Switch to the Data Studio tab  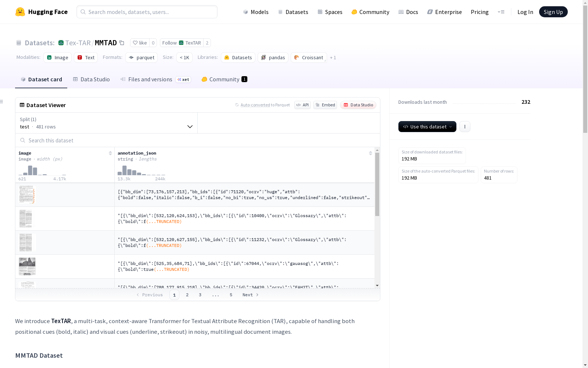(91, 79)
